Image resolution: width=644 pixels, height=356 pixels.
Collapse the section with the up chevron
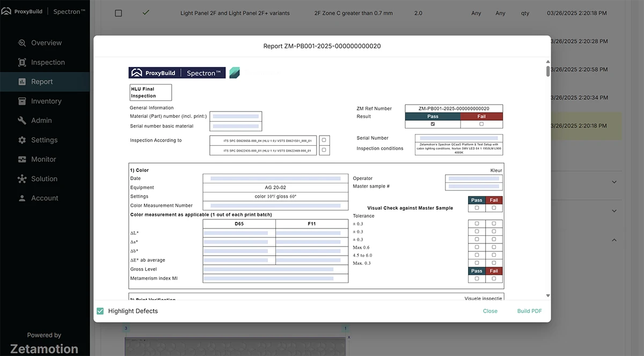(x=614, y=240)
